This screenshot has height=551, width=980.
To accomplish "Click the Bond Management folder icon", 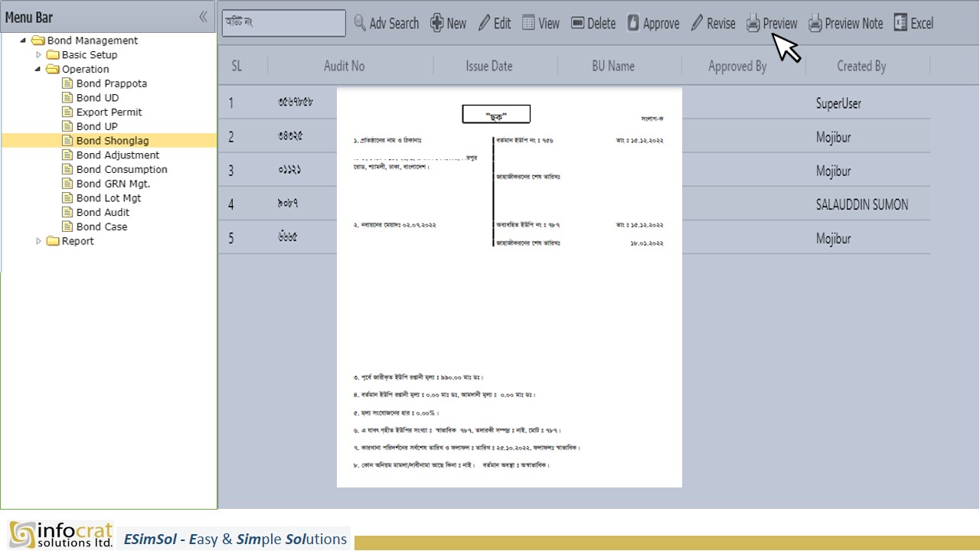I will pos(38,41).
